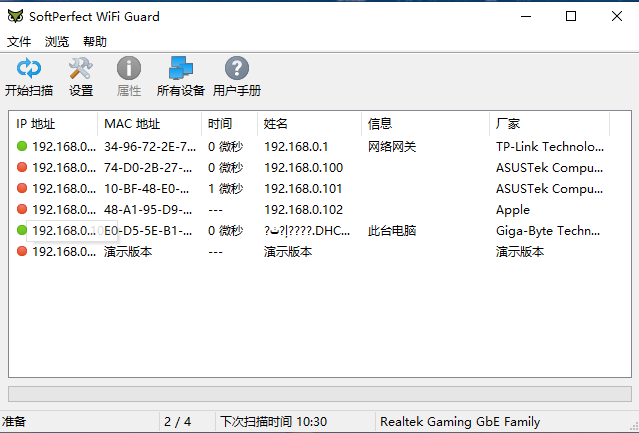This screenshot has height=433, width=639.
Task: Click the SoftPerfect WiFi Guard owl icon
Action: (15, 16)
